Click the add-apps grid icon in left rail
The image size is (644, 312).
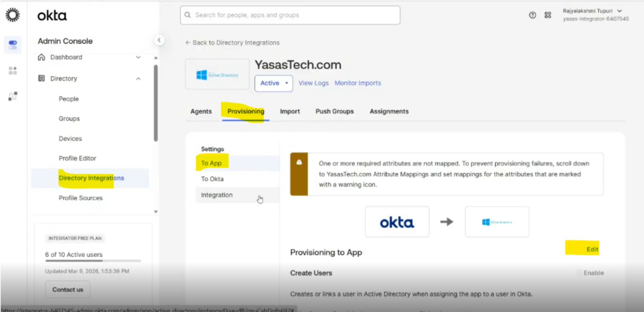(12, 71)
